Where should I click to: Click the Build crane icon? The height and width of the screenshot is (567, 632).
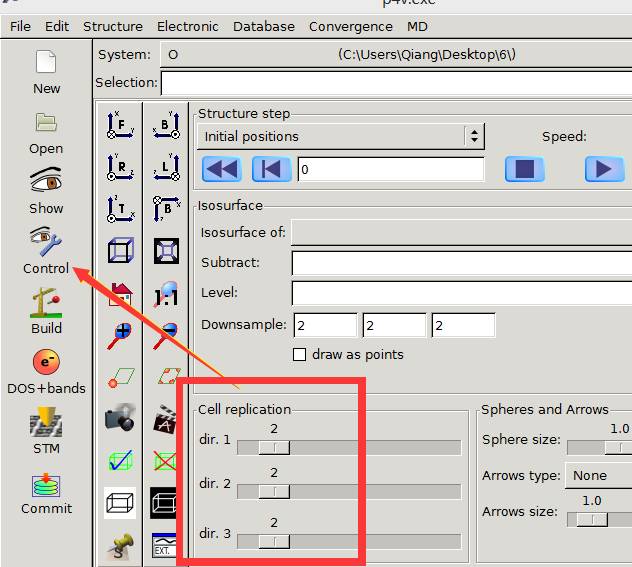pos(46,303)
